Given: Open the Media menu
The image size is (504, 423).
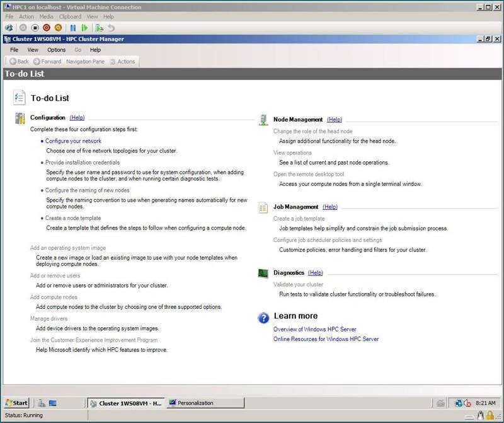Looking at the screenshot, I should pyautogui.click(x=46, y=17).
